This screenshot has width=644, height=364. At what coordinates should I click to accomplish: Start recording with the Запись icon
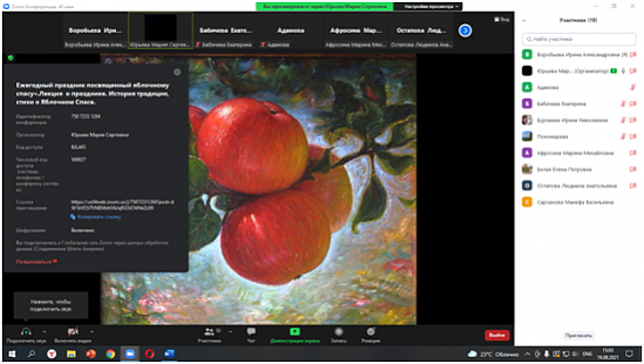click(x=338, y=331)
